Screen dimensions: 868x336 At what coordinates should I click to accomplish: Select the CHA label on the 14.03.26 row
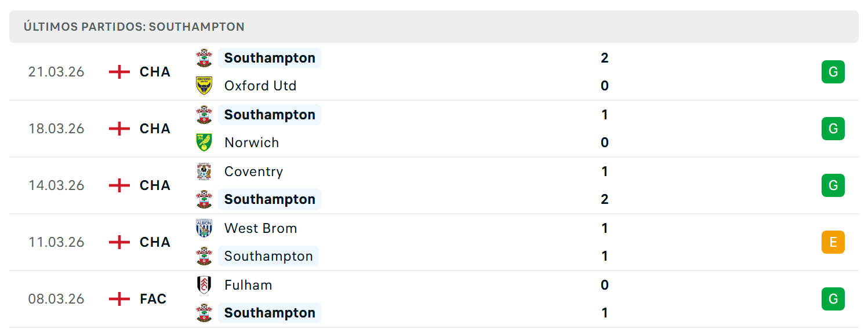(x=155, y=185)
